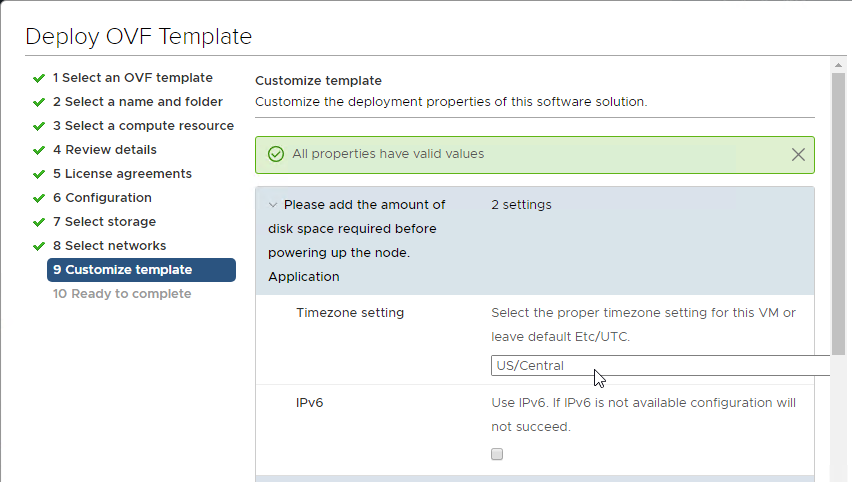852x482 pixels.
Task: Click the 2 settings section header label
Action: pos(521,205)
